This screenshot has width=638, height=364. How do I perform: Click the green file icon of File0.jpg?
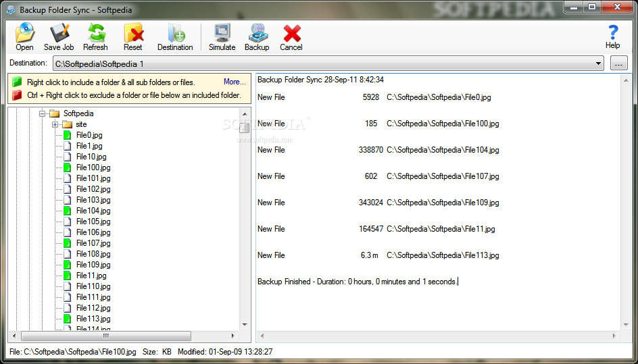tap(67, 135)
